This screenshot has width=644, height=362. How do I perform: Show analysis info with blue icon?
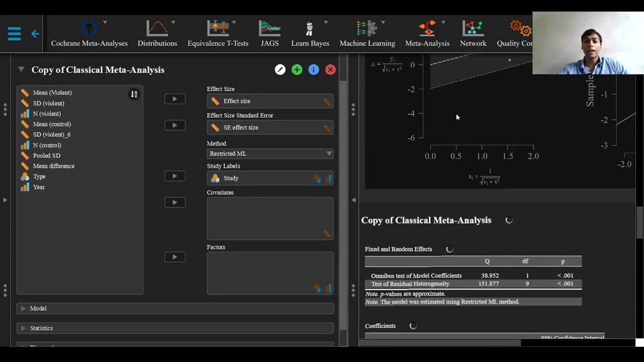pyautogui.click(x=313, y=70)
